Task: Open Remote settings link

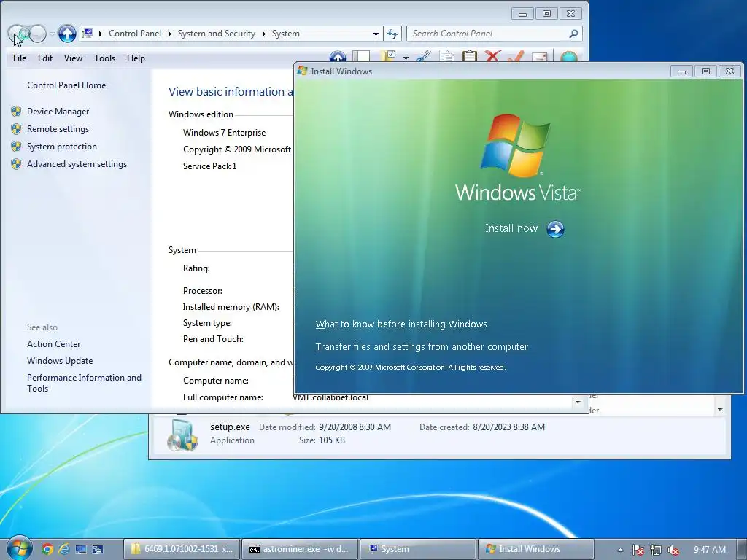Action: 58,129
